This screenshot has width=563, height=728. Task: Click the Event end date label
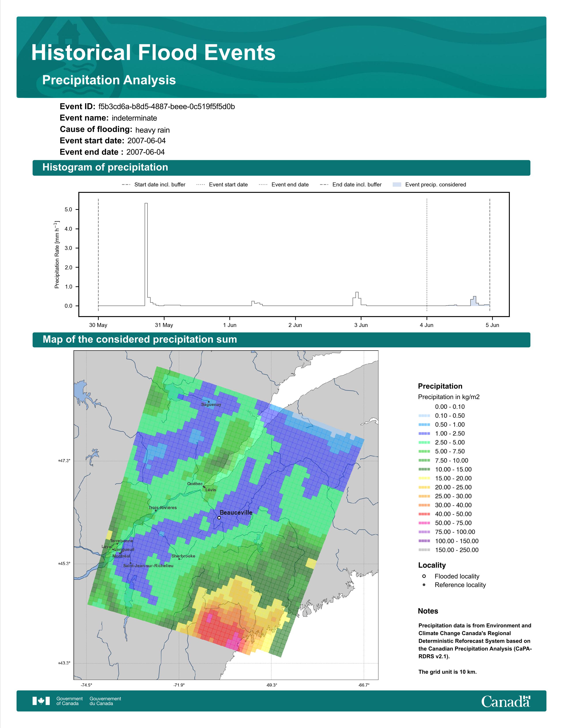click(x=91, y=152)
